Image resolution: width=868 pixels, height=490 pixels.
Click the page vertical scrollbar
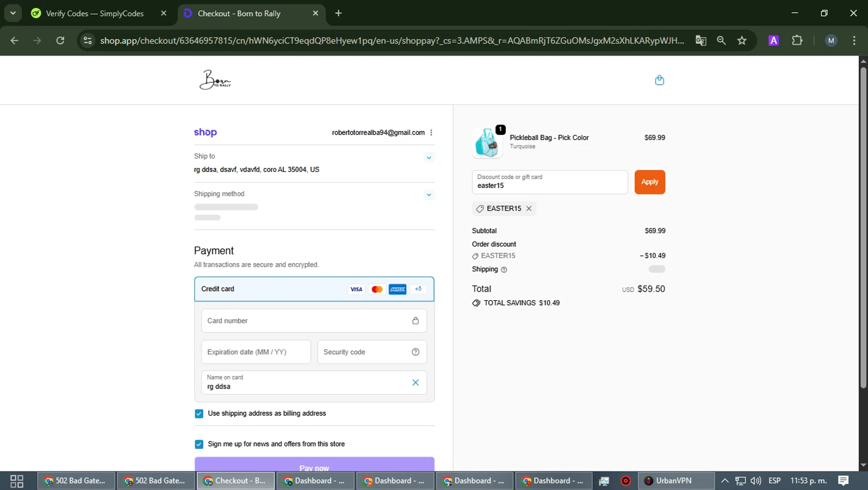click(x=863, y=227)
